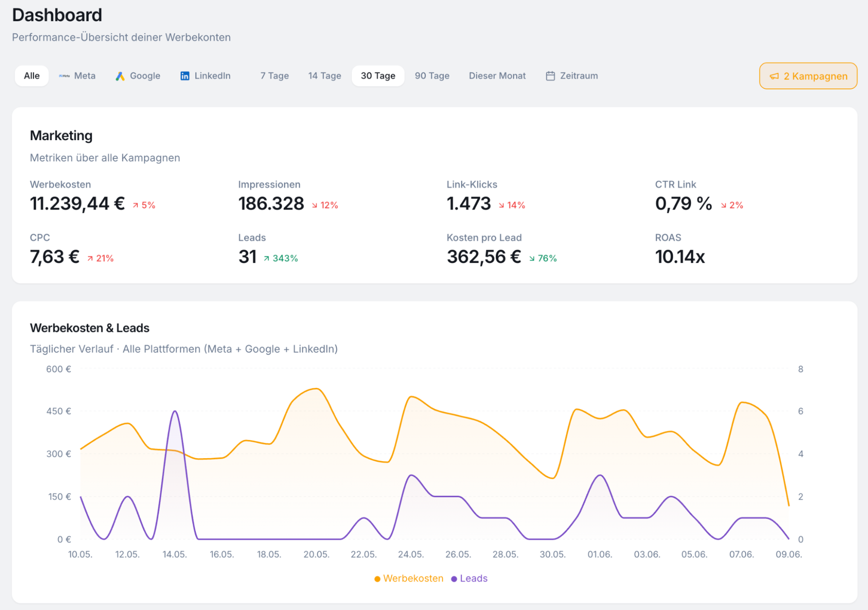Switch range to 14 Tage
Screen dimensions: 868x610
(x=325, y=76)
